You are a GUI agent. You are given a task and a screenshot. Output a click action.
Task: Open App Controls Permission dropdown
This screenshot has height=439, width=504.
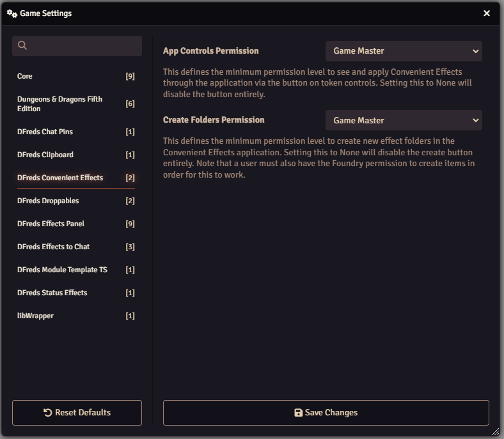404,51
